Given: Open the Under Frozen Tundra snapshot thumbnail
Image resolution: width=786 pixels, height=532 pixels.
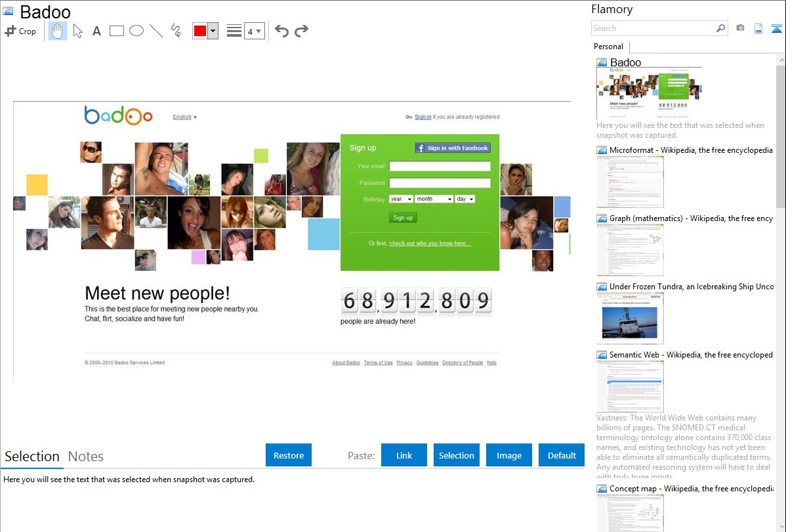Looking at the screenshot, I should 630,318.
